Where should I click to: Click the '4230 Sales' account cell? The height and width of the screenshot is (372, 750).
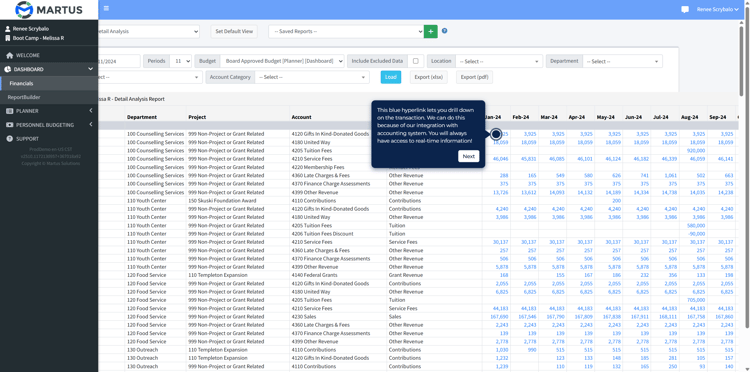(x=304, y=317)
